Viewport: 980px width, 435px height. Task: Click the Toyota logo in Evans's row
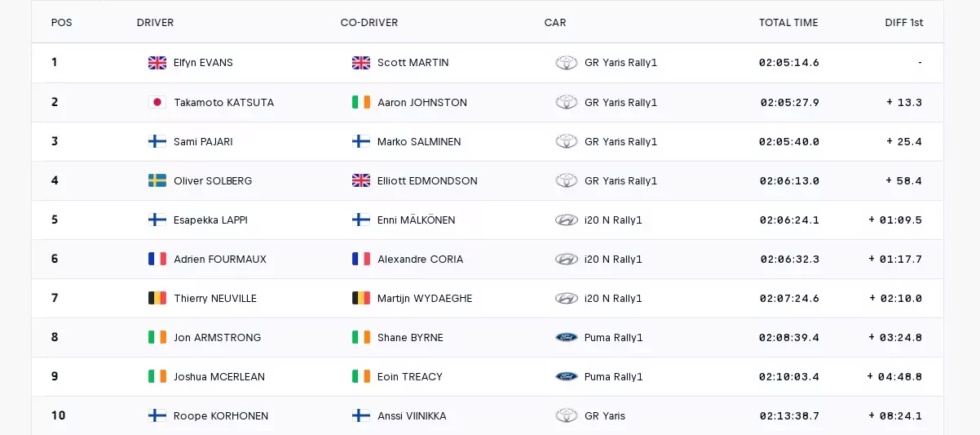pyautogui.click(x=566, y=63)
